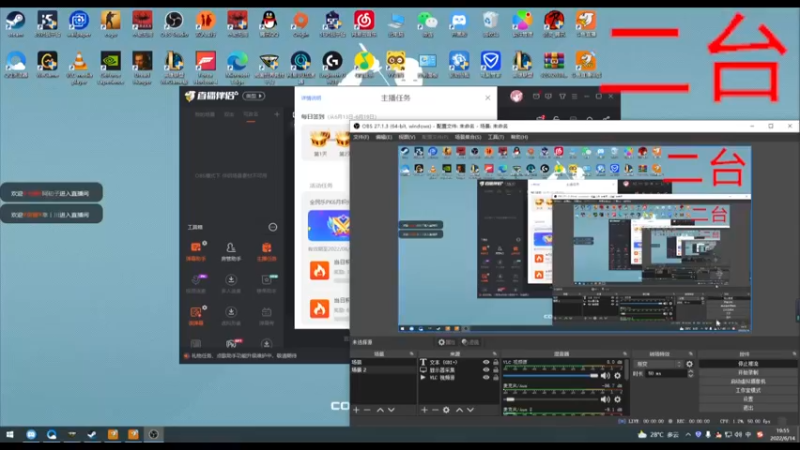Viewport: 800px width, 450px height.
Task: Open the WinRAR desktop shortcut
Action: (x=554, y=65)
